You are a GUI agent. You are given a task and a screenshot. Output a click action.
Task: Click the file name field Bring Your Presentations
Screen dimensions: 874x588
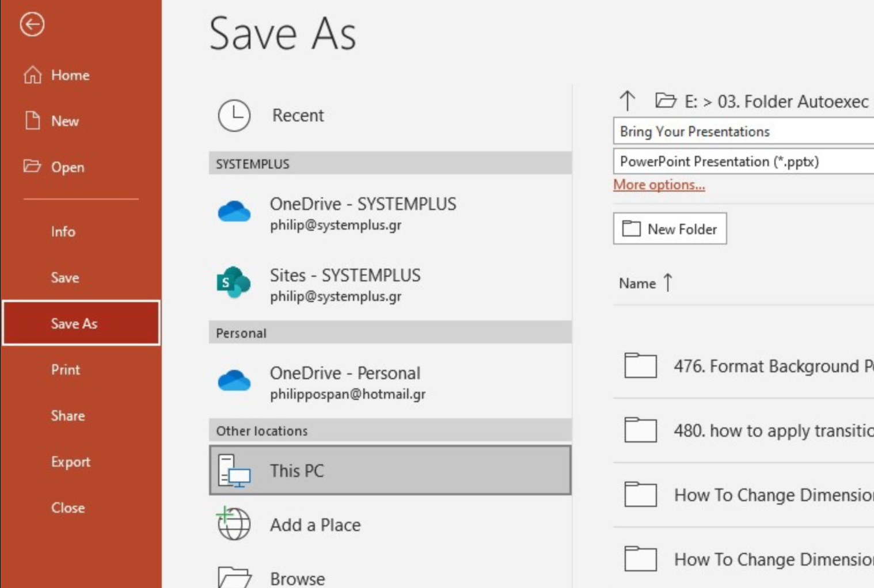743,131
